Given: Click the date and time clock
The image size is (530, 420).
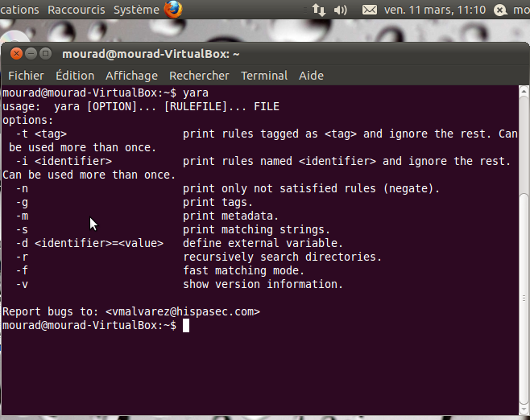Looking at the screenshot, I should [x=435, y=10].
